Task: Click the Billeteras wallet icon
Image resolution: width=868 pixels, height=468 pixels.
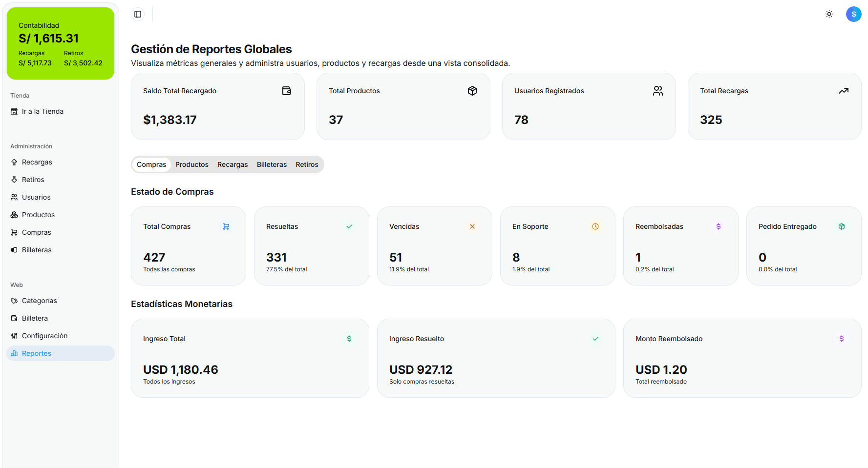Action: tap(15, 250)
